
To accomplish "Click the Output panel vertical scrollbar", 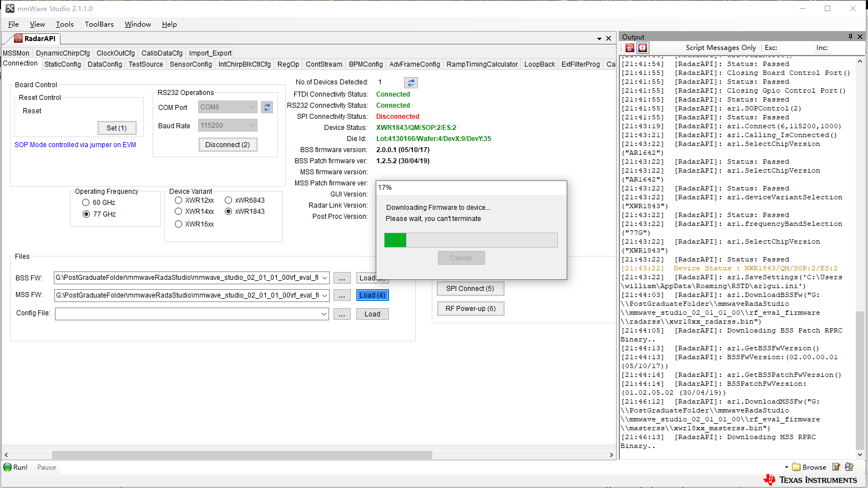I will pos(860,381).
